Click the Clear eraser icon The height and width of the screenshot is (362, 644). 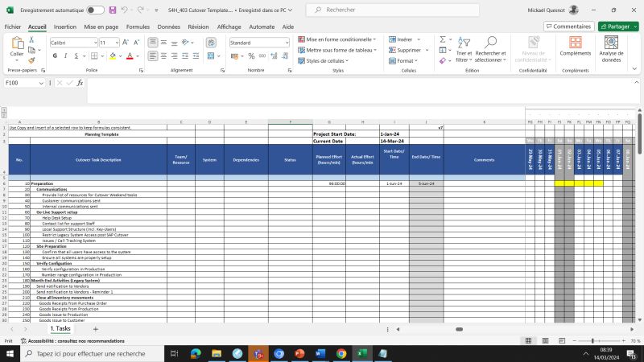point(442,61)
